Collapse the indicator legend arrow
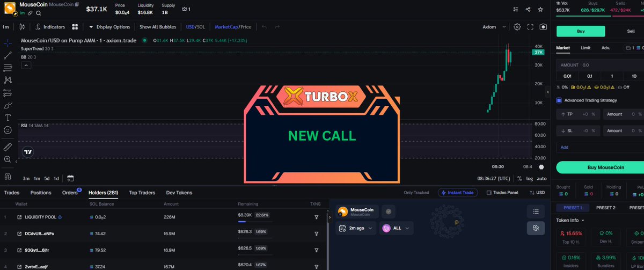The height and width of the screenshot is (270, 644). (x=25, y=65)
